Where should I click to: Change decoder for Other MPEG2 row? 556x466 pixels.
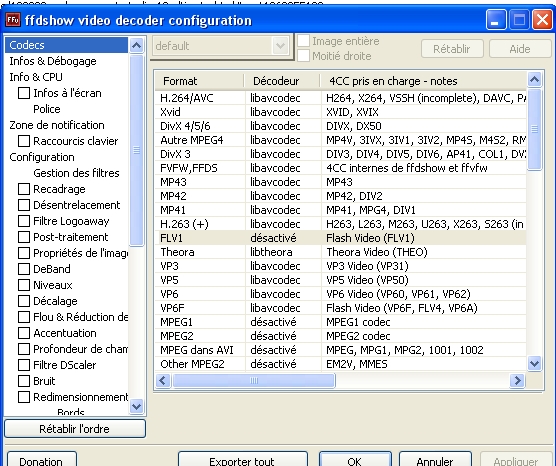pyautogui.click(x=283, y=364)
